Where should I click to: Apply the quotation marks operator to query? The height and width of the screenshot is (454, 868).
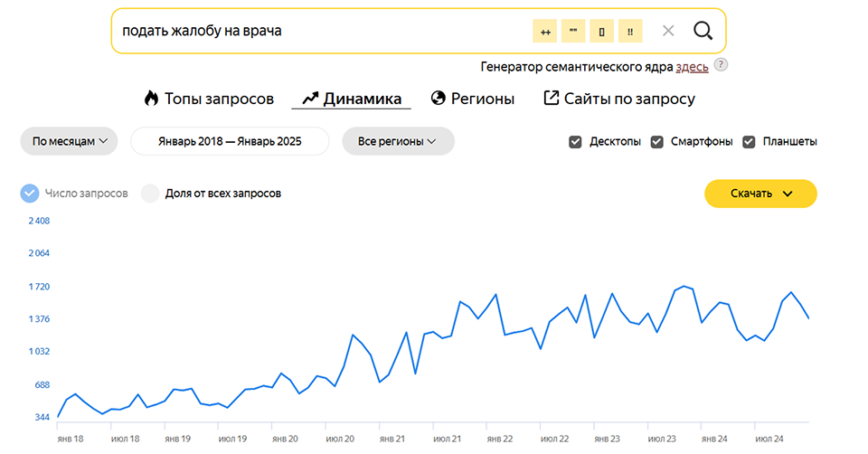(573, 31)
